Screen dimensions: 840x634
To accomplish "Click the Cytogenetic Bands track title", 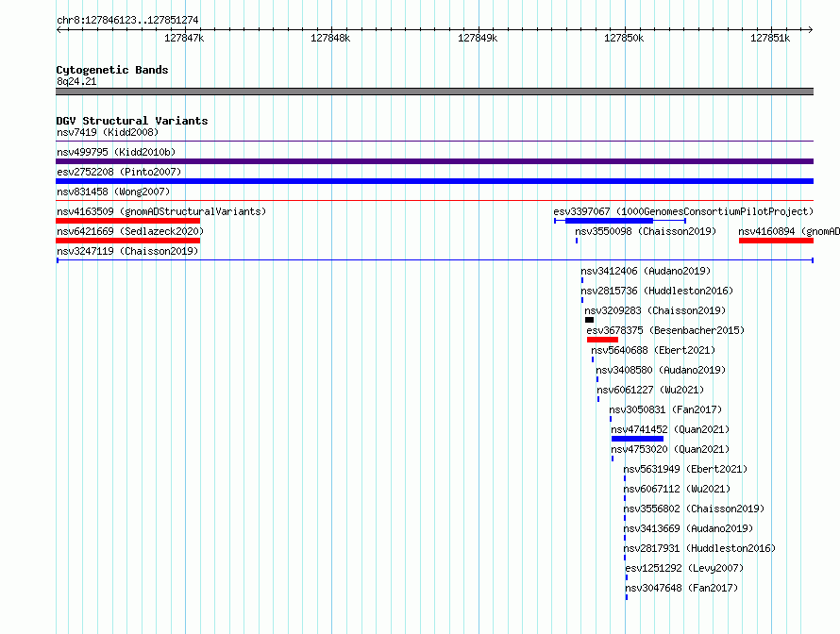I will pos(112,70).
